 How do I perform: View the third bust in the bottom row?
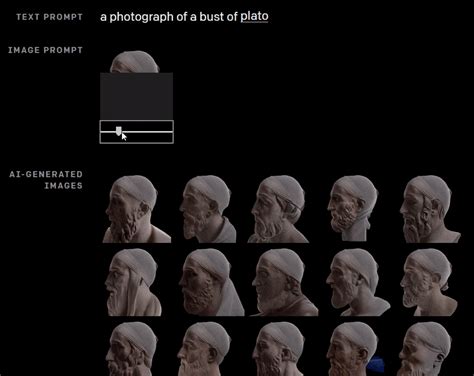(x=278, y=349)
